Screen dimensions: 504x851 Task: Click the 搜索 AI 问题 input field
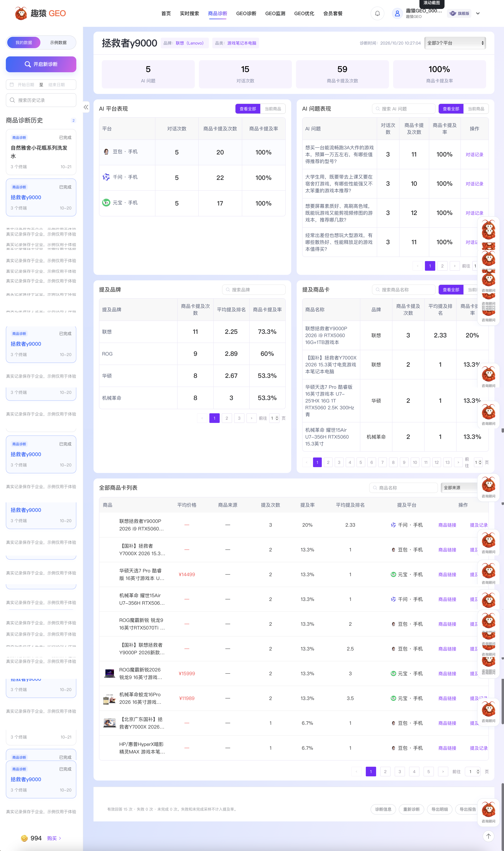[x=403, y=109]
